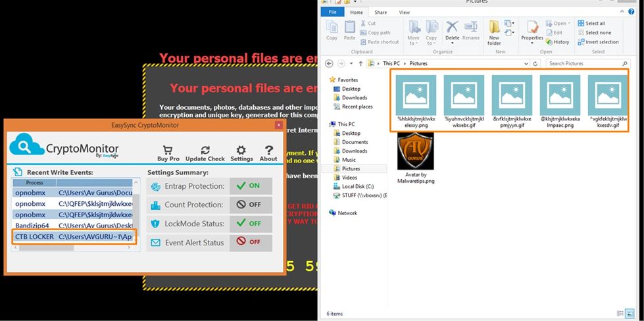644x321 pixels.
Task: Toggle LockMode Status switch
Action: coord(251,224)
